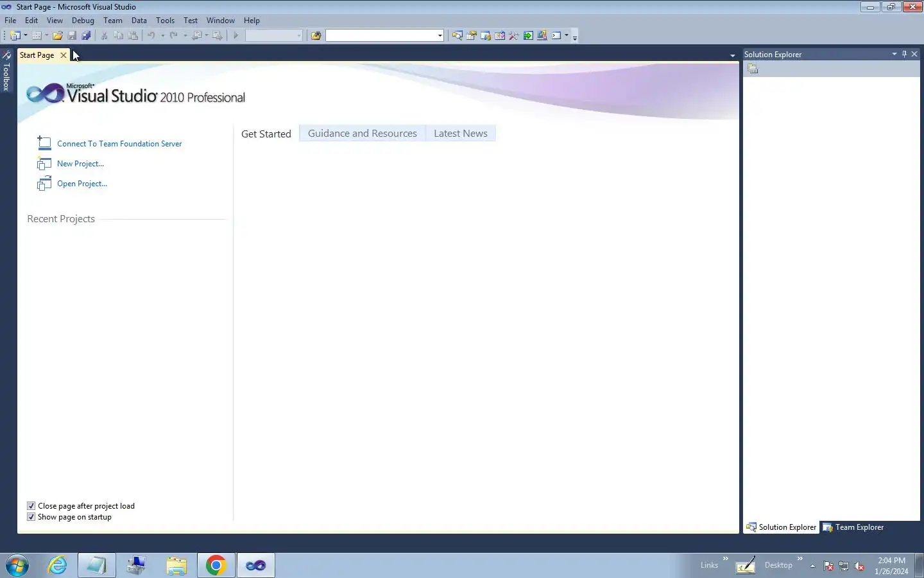Open the Test menu
The image size is (924, 578).
click(191, 21)
